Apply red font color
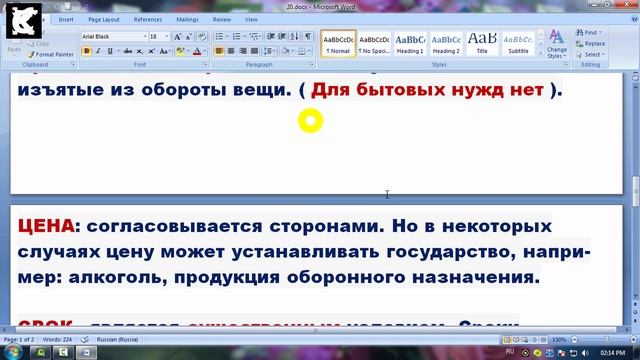 197,51
